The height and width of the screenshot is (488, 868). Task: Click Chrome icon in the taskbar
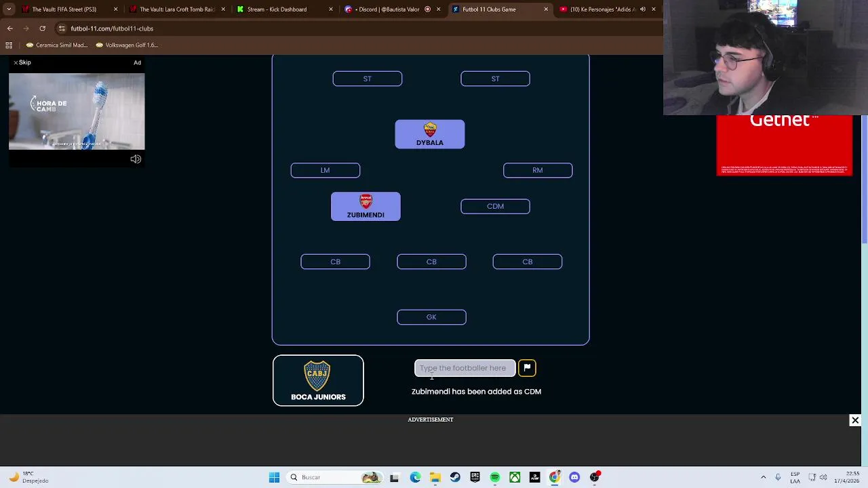coord(555,477)
